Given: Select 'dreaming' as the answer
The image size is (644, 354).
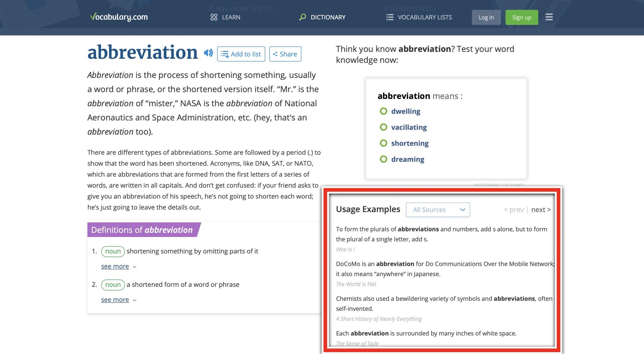Looking at the screenshot, I should 408,159.
